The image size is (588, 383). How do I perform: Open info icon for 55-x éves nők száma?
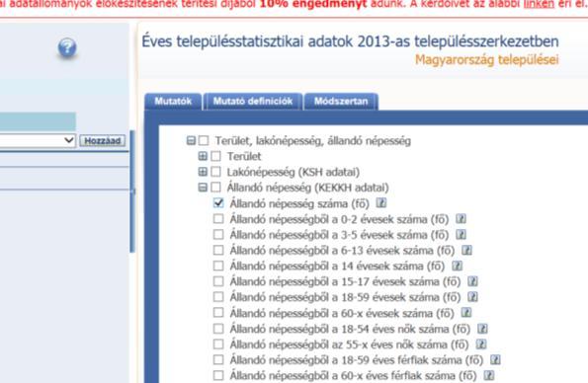pos(481,345)
